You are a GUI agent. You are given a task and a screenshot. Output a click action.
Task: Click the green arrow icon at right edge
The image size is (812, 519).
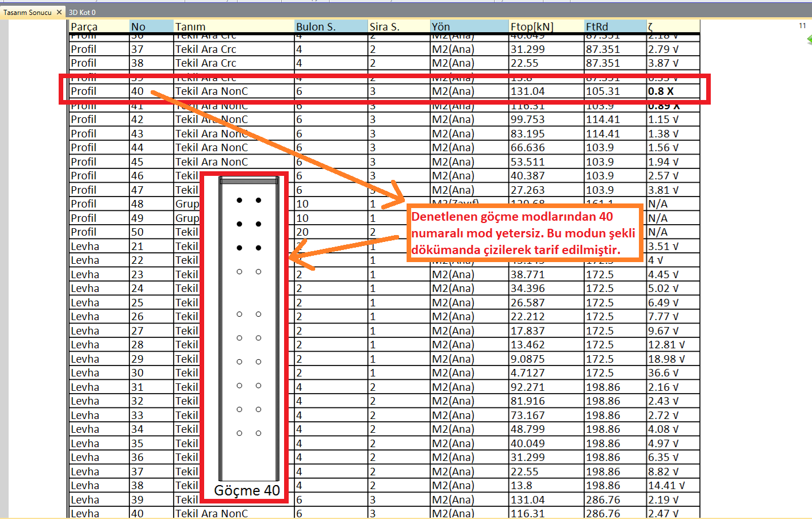pyautogui.click(x=809, y=40)
